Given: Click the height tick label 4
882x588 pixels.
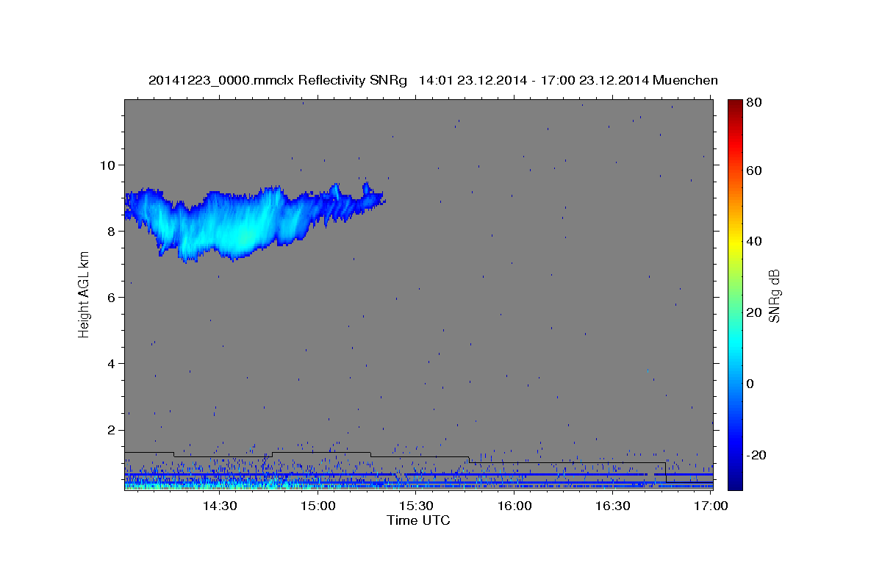Looking at the screenshot, I should pos(112,364).
